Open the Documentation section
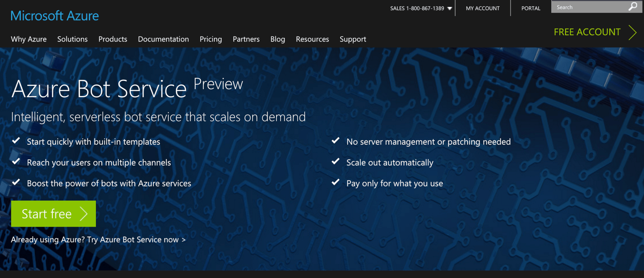Screen dimensions: 644x278 point(164,39)
